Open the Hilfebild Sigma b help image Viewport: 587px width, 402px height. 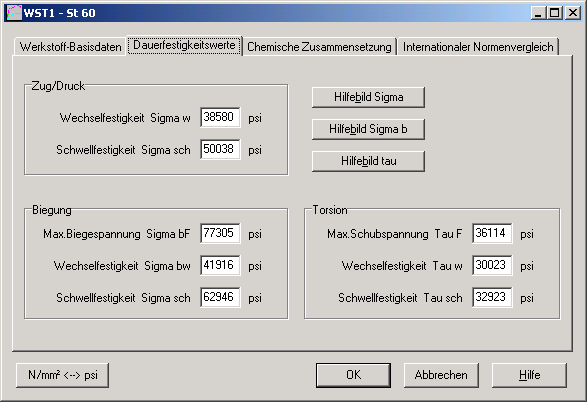tap(368, 129)
